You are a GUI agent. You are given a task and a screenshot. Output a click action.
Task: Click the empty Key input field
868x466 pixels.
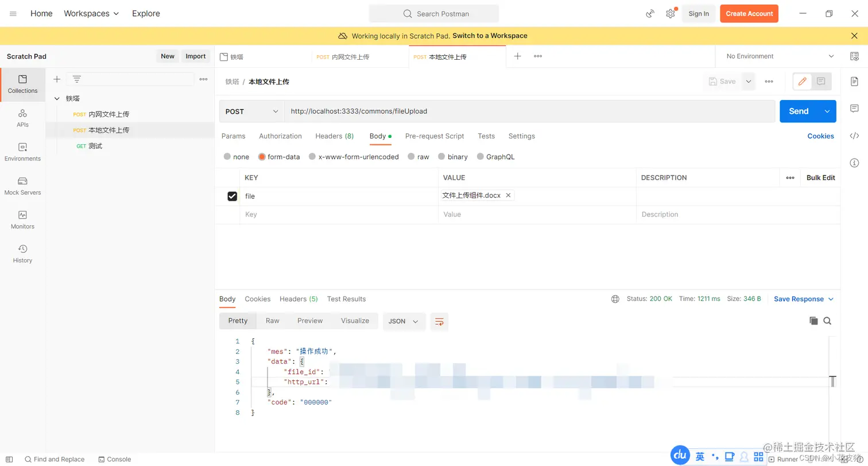pyautogui.click(x=339, y=214)
